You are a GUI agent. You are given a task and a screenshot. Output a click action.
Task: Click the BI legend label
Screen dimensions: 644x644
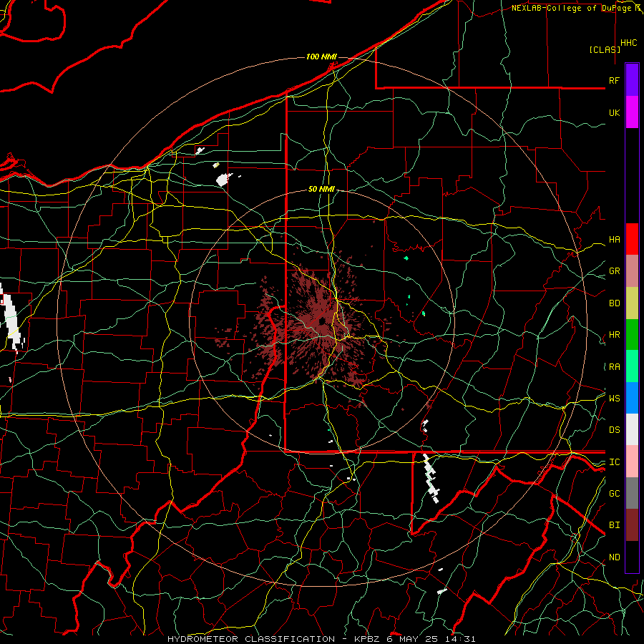pyautogui.click(x=614, y=525)
